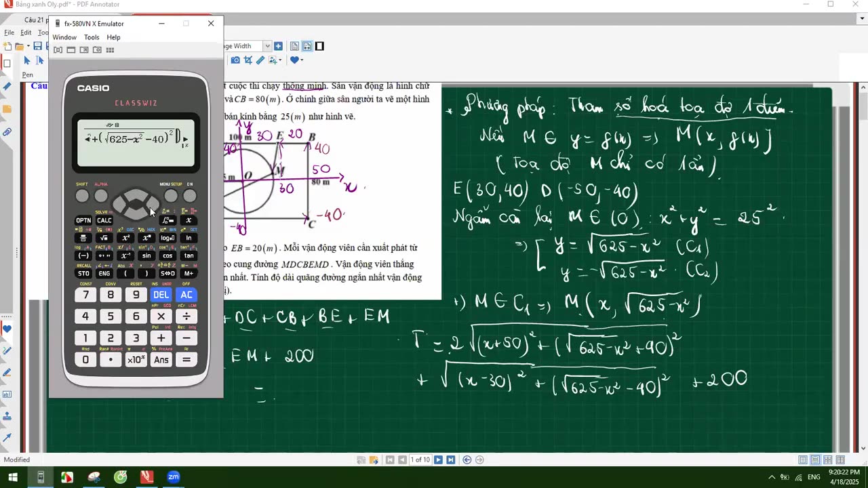Click the ENG key on calculator
Image resolution: width=868 pixels, height=488 pixels.
(104, 273)
